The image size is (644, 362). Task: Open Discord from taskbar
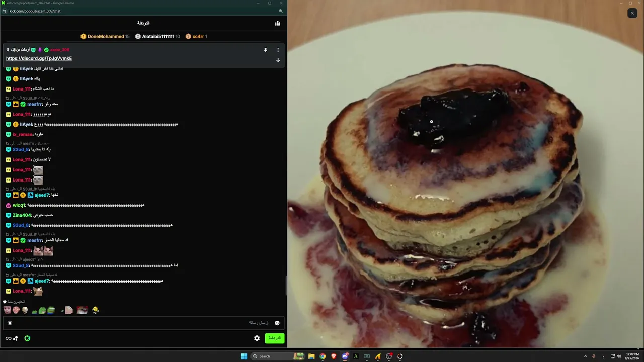click(345, 356)
